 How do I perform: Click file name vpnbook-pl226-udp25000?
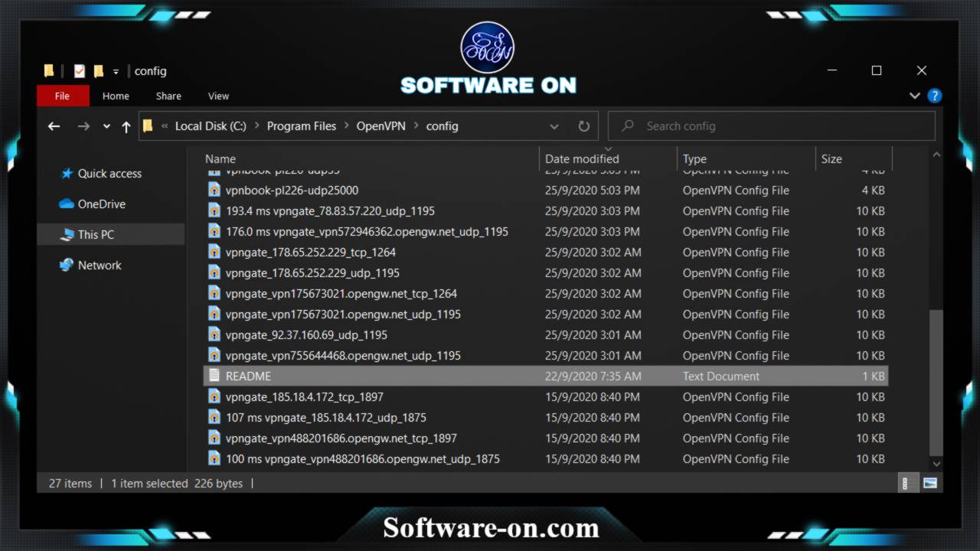pos(292,190)
